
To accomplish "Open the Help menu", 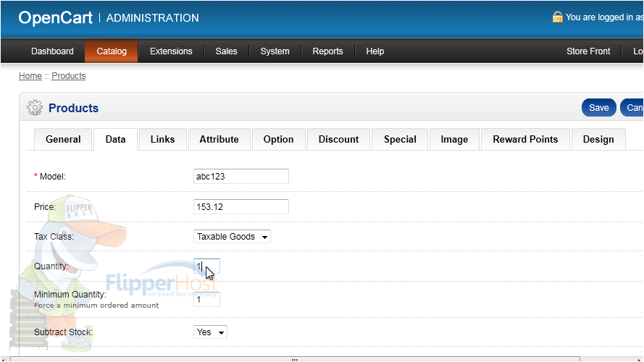I will tap(375, 51).
